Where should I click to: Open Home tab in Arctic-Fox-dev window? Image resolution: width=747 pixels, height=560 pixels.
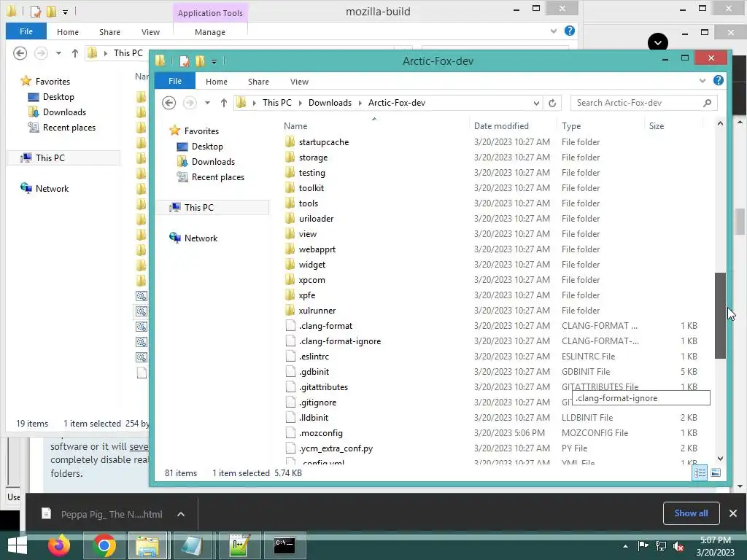coord(216,82)
